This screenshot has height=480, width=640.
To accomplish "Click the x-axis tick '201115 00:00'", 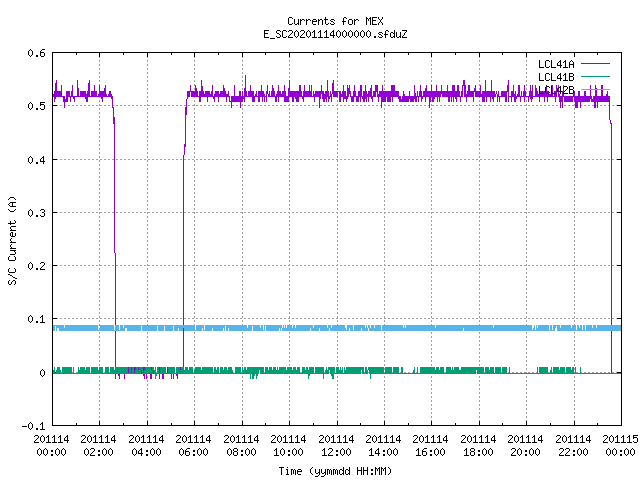I will click(620, 446).
